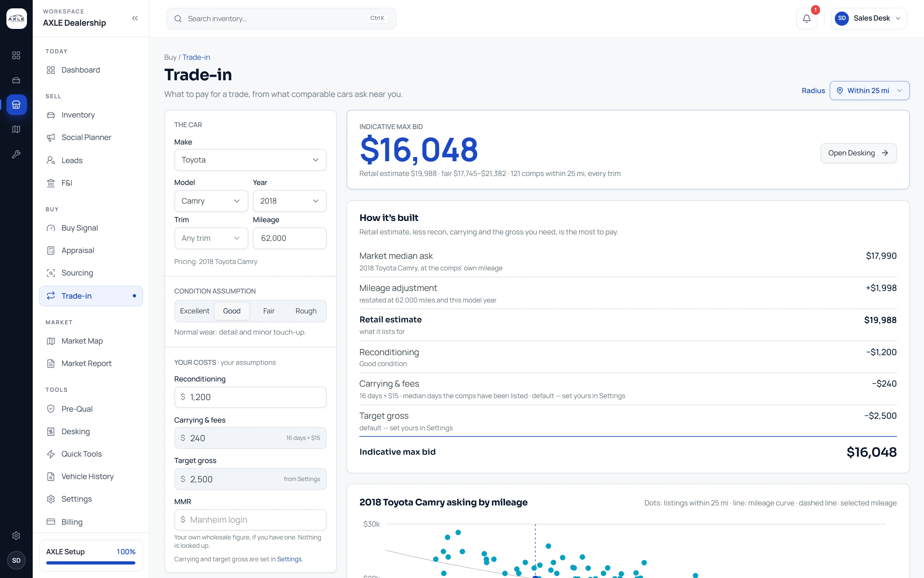Open the Year dropdown showing 2018
This screenshot has width=924, height=578.
[x=289, y=201]
